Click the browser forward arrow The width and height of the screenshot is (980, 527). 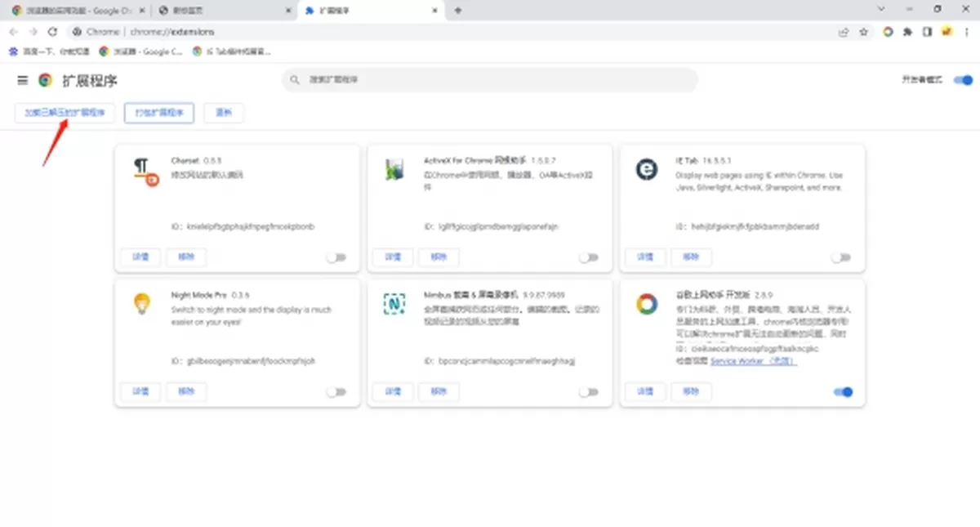click(x=33, y=32)
